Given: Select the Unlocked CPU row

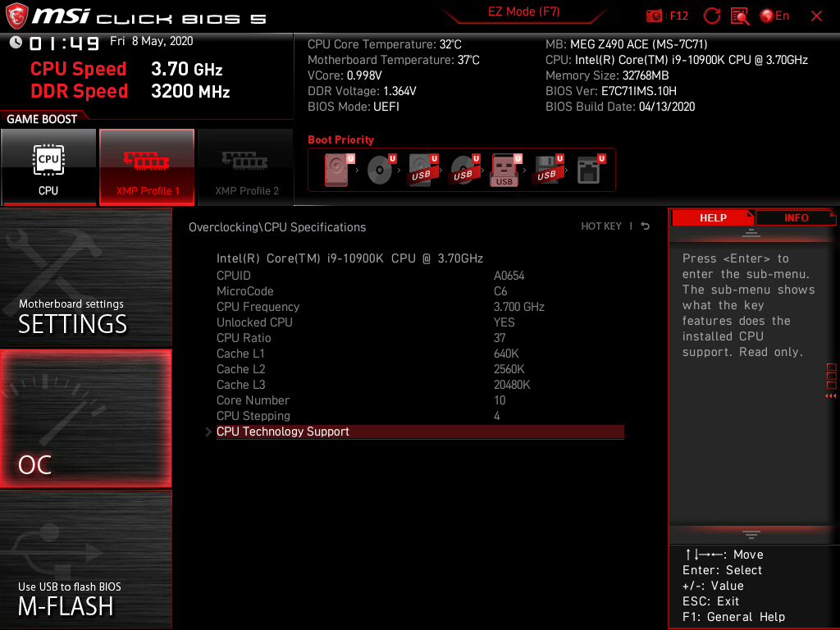Looking at the screenshot, I should pyautogui.click(x=420, y=322).
